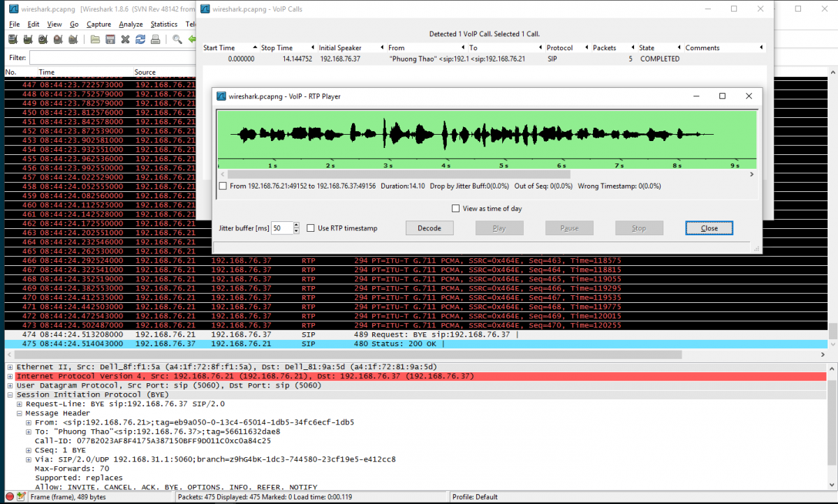The image size is (838, 504).
Task: Sort VoIP calls by Start Time column
Action: (x=229, y=47)
